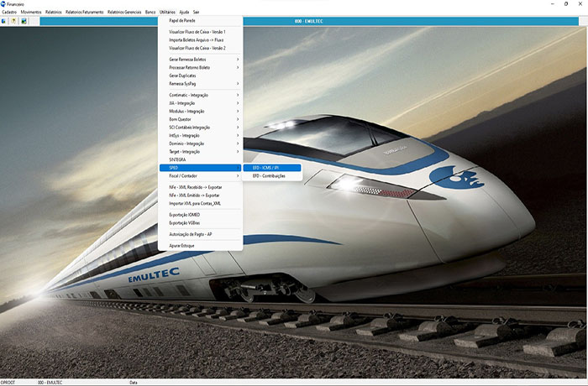Open the Cadastro menu
This screenshot has height=386, width=588.
(x=9, y=13)
